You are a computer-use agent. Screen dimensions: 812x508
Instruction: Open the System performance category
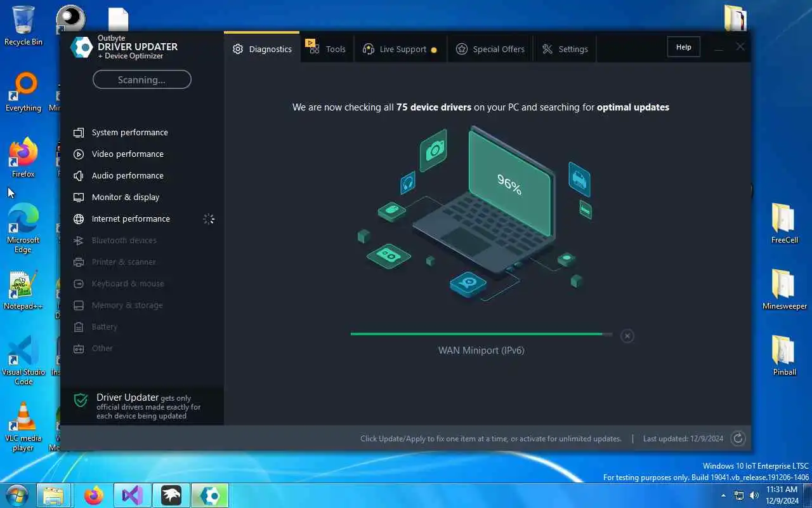129,132
